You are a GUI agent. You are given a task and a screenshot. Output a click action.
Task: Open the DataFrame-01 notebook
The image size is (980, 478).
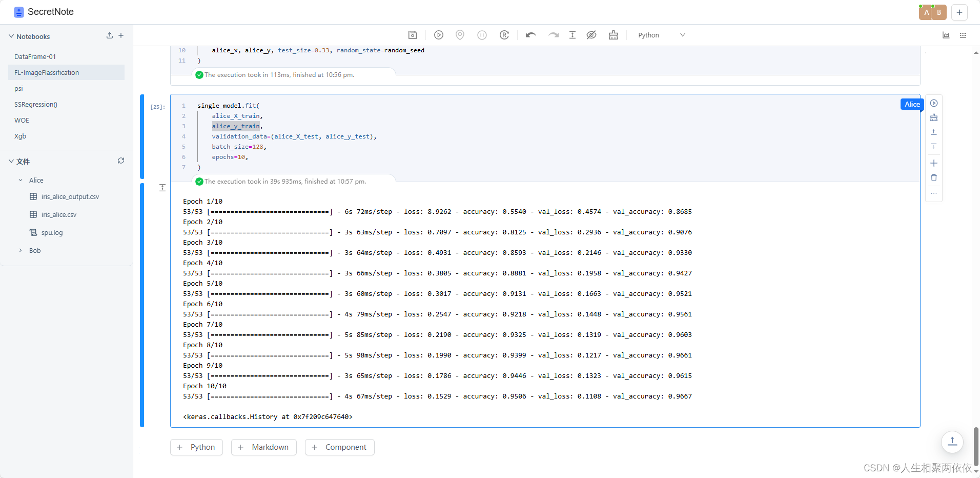coord(66,56)
